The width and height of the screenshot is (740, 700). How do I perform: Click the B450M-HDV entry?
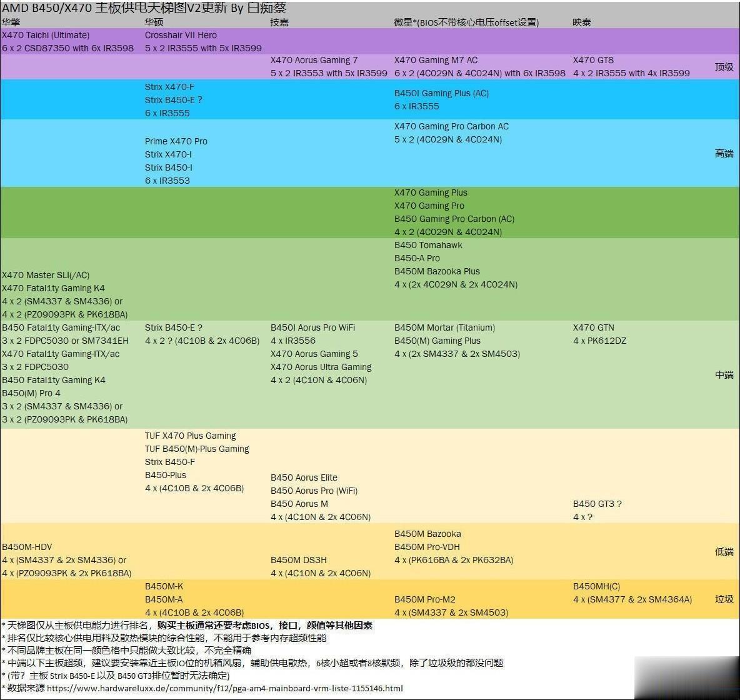[27, 547]
